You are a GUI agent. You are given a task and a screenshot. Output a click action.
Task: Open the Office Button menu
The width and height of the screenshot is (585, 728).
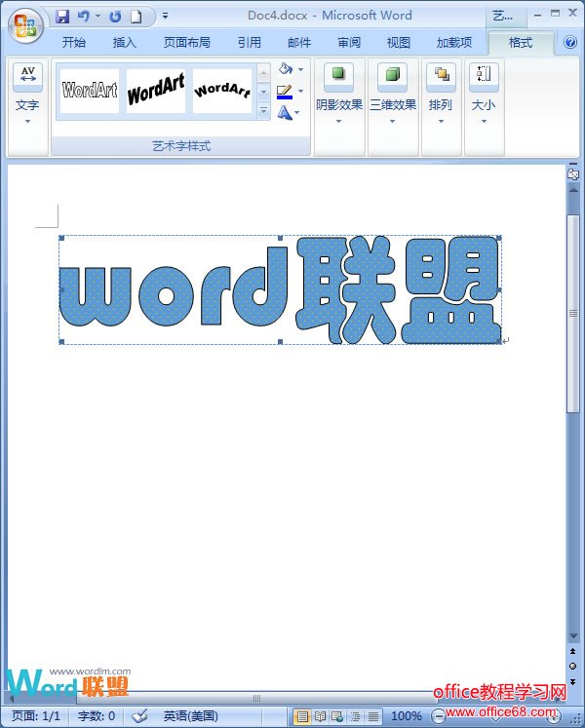point(25,25)
